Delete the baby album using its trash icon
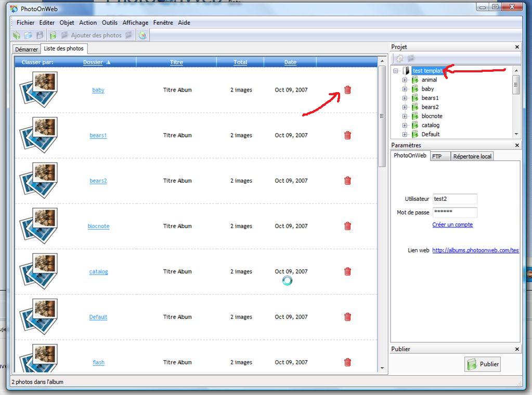Screen dimensions: 532x395 [348, 90]
